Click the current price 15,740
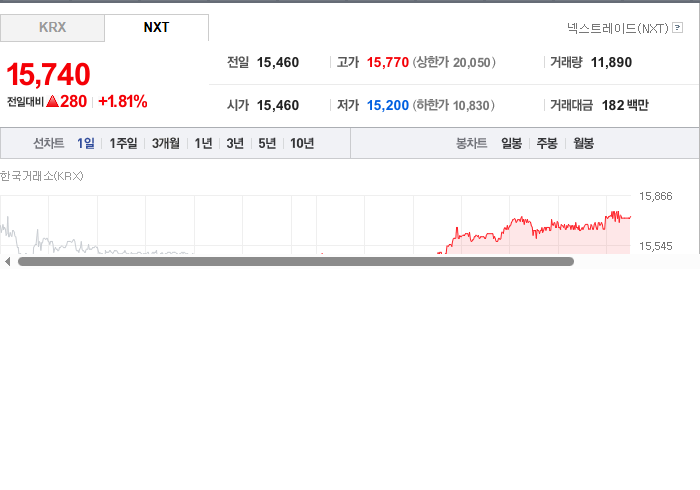Viewport: 700px width, 490px height. pos(48,74)
